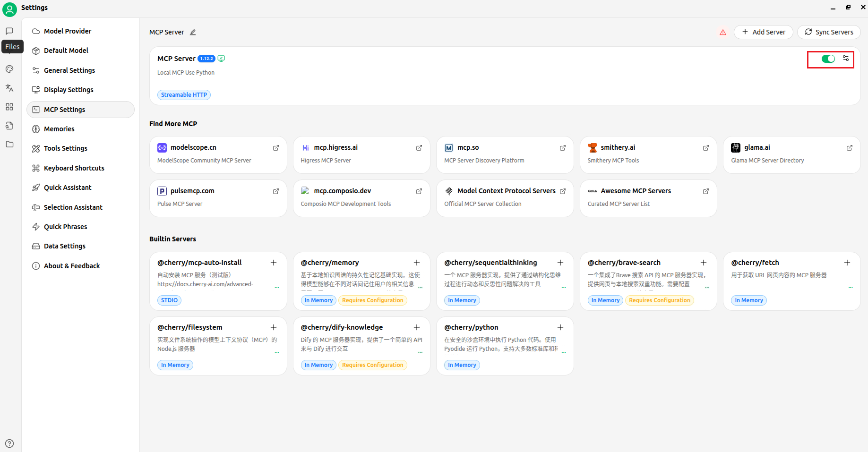
Task: Expand the @cherry/dify-knowledge description ellipsis
Action: click(421, 352)
